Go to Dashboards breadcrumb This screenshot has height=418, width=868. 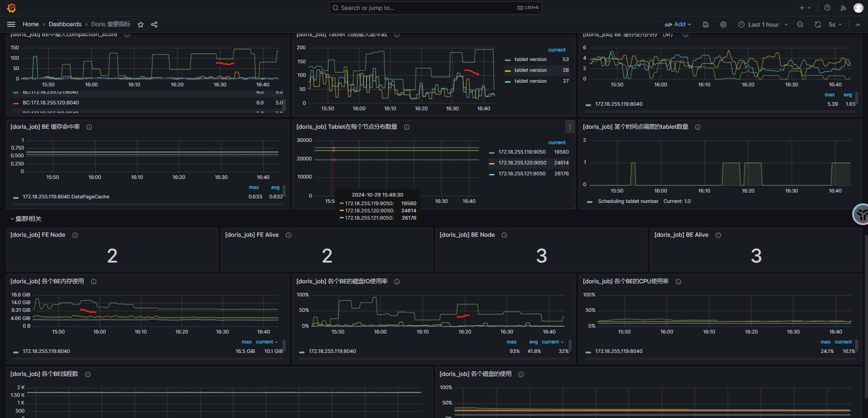[x=65, y=24]
